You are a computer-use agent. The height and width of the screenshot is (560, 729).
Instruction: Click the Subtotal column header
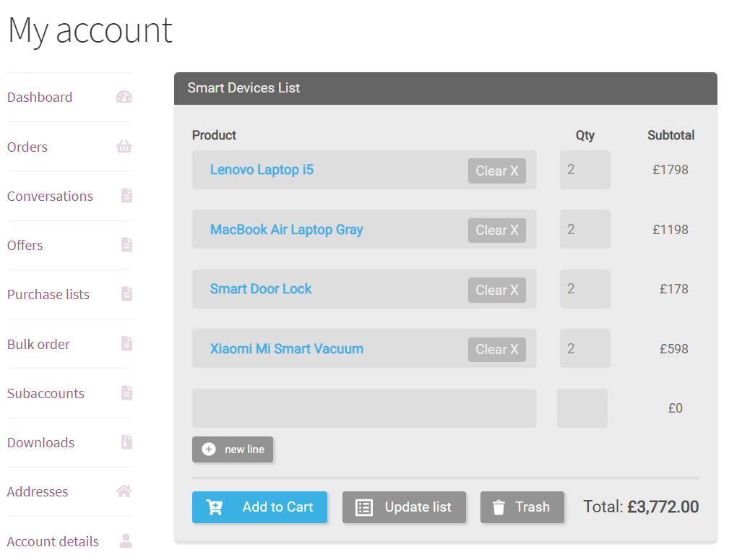click(671, 135)
